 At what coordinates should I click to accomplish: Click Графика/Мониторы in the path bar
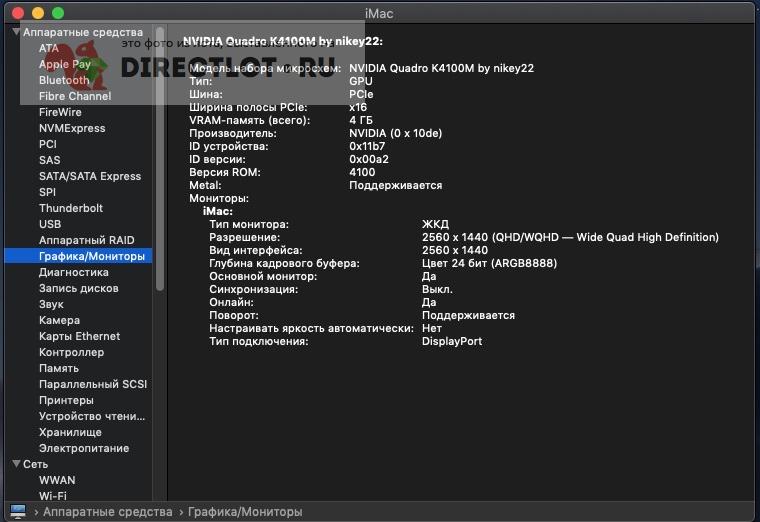click(x=245, y=511)
